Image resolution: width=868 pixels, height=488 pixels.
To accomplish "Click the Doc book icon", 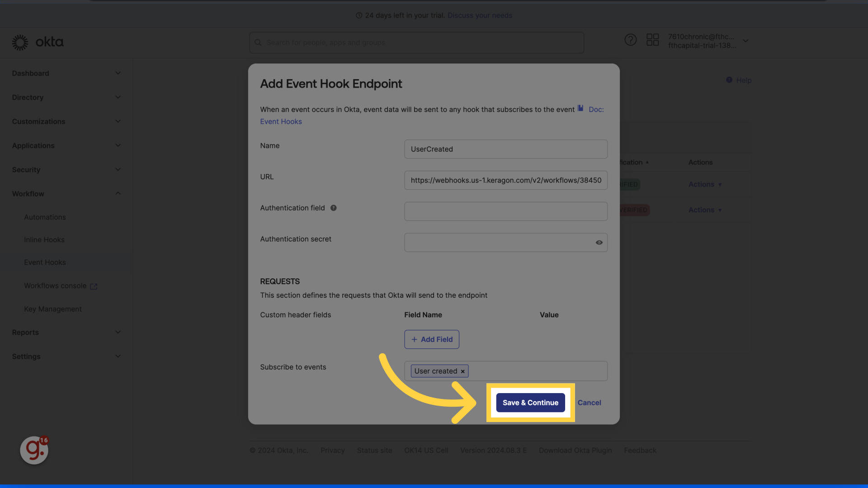I will point(580,108).
